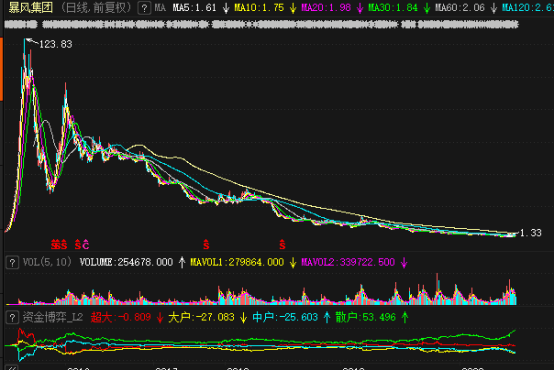
Task: Click the 中户:-25.603 value
Action: pos(285,317)
